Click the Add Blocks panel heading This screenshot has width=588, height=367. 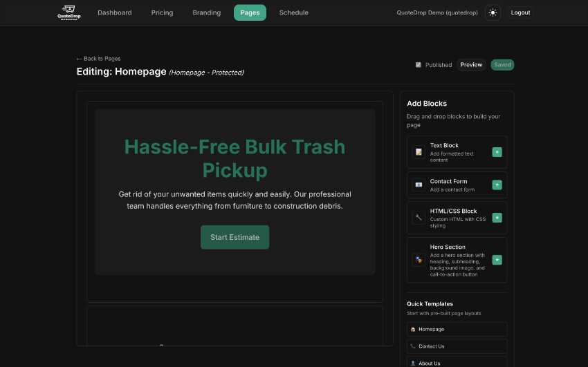(427, 104)
